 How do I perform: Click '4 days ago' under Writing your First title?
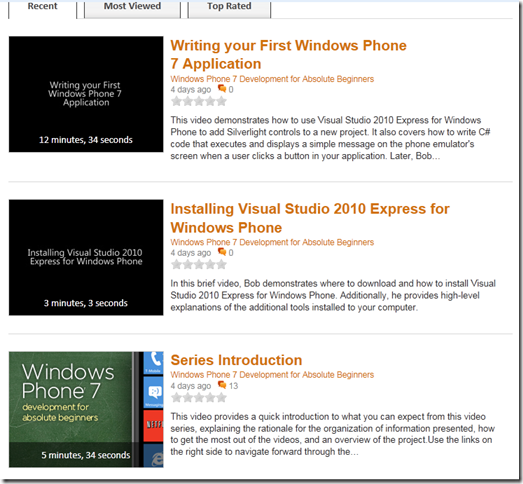pos(191,89)
